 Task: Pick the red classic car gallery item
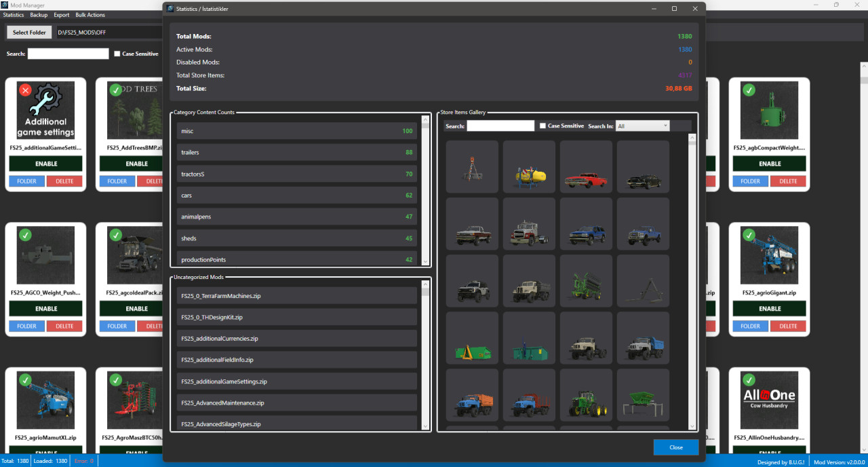(586, 168)
